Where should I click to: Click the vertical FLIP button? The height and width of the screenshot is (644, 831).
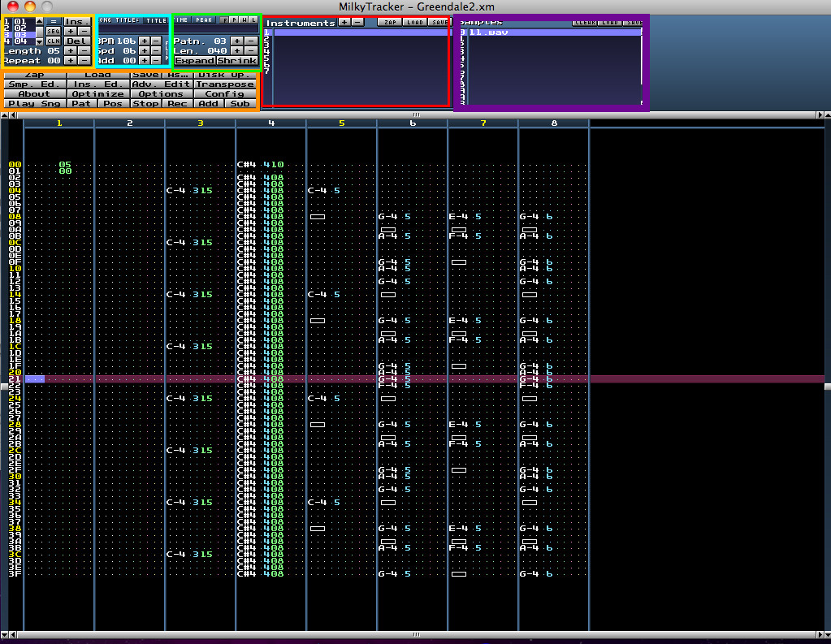tap(167, 51)
